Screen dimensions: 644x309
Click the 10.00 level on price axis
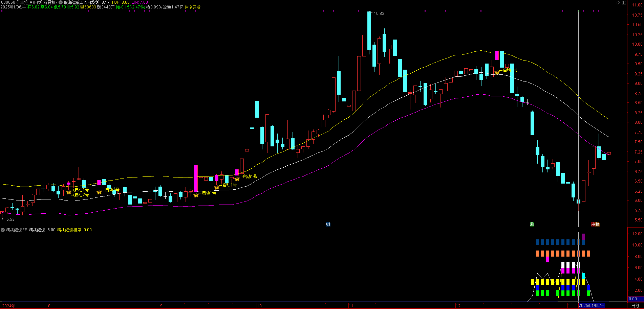[637, 44]
